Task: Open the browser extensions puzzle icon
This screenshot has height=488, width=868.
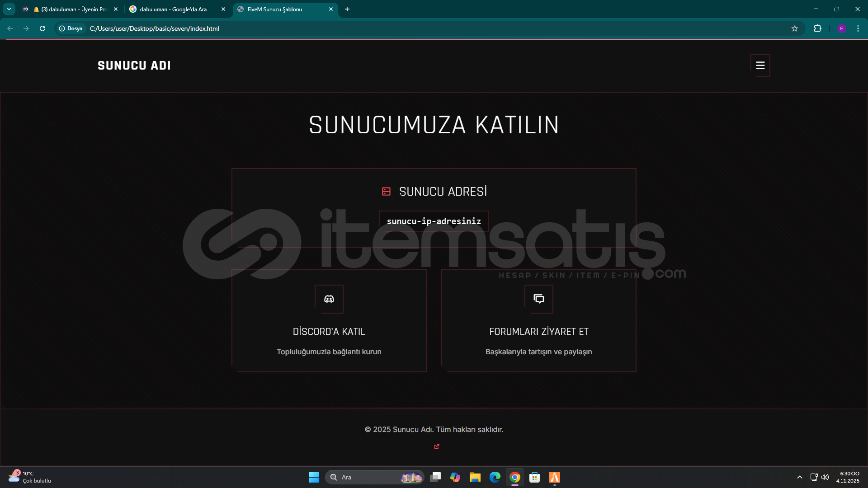Action: point(817,28)
